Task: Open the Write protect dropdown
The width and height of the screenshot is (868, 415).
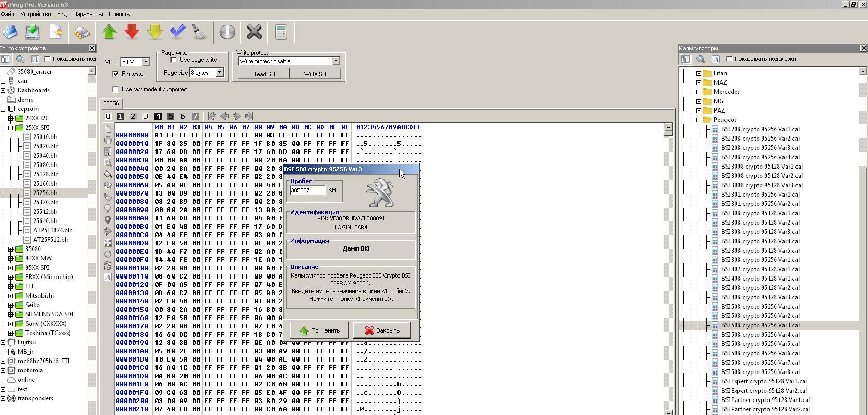Action: coord(336,61)
